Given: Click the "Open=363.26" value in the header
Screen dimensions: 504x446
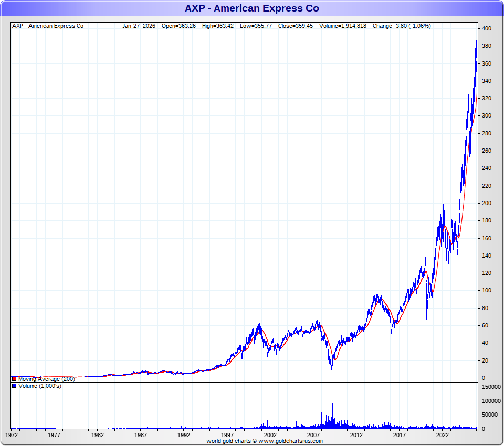Looking at the screenshot, I should coord(178,26).
